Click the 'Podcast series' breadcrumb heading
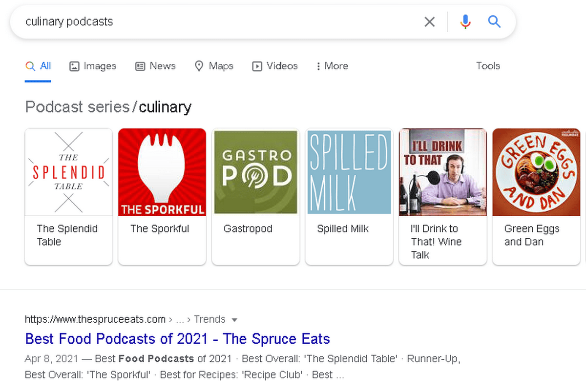This screenshot has width=586, height=392. point(77,106)
